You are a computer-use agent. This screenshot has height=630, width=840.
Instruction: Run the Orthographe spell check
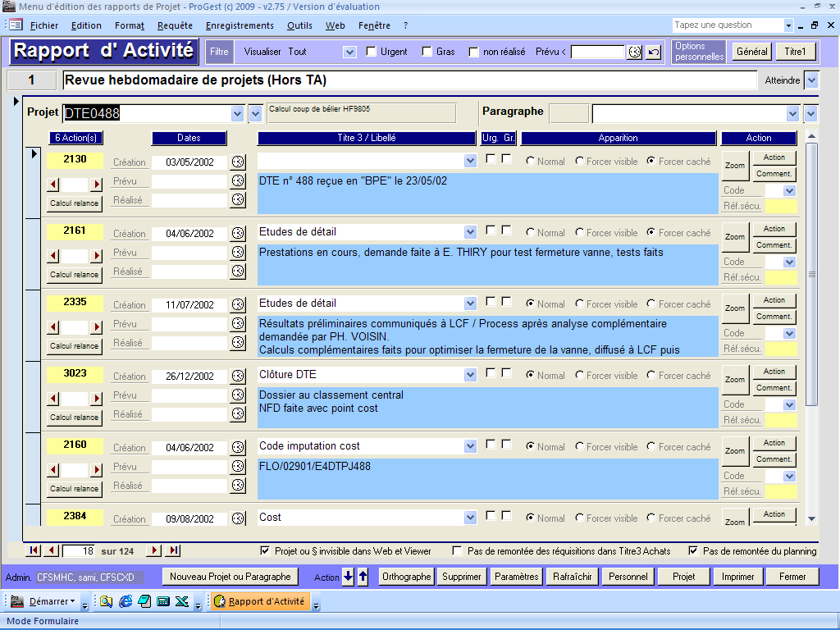click(407, 577)
